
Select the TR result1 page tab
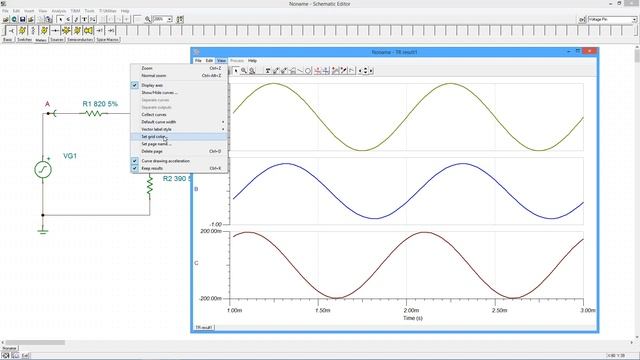click(204, 327)
